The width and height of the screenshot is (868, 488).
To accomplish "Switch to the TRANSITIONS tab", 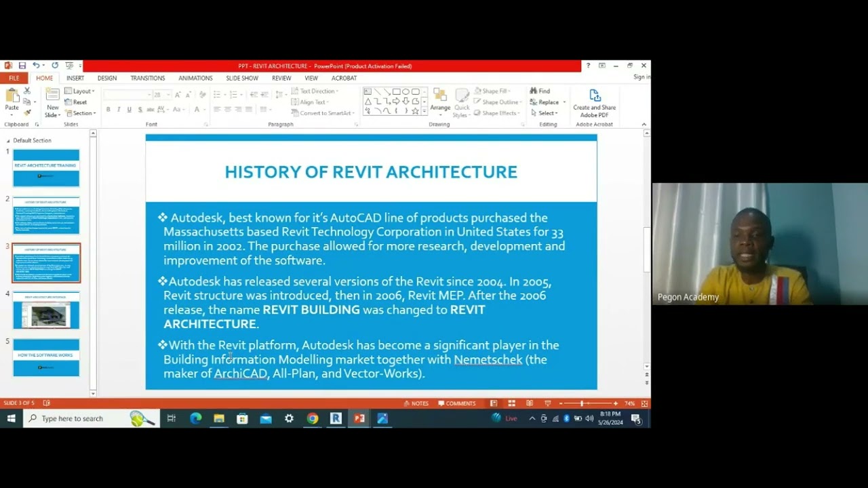I will point(148,78).
